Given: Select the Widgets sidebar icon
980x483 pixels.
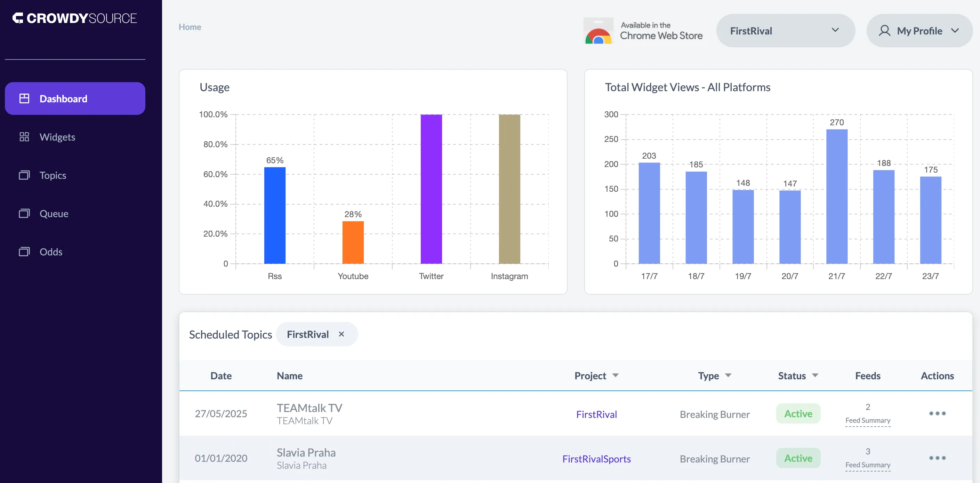Looking at the screenshot, I should coord(24,137).
